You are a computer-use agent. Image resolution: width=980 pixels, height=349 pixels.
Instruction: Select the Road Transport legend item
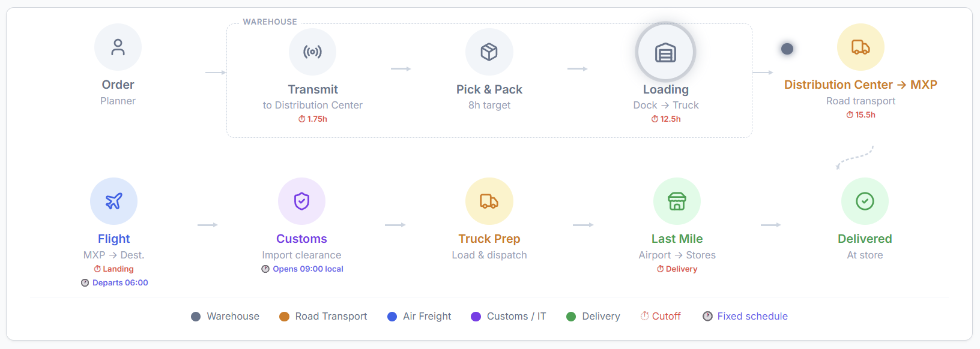(323, 316)
